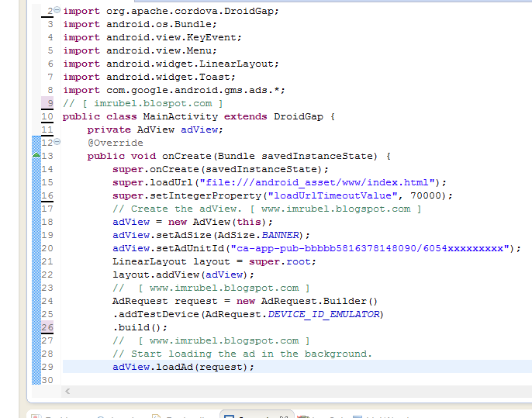Place cursor on adView.loadAd(request) line

point(183,367)
